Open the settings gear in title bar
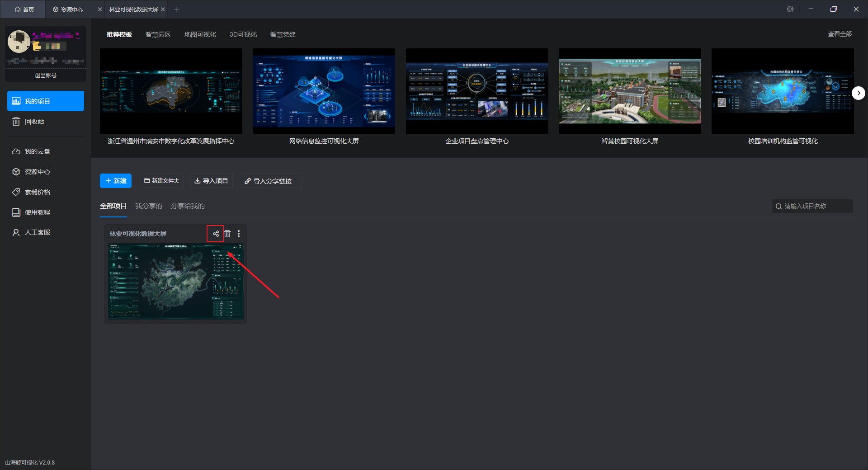The image size is (868, 470). click(x=790, y=9)
